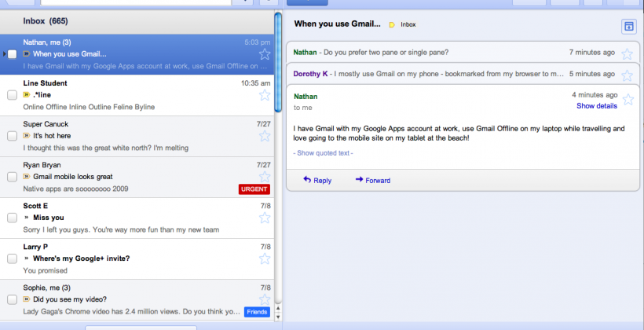Select the checkbox for 'When you use Gmail...' thread

13,54
